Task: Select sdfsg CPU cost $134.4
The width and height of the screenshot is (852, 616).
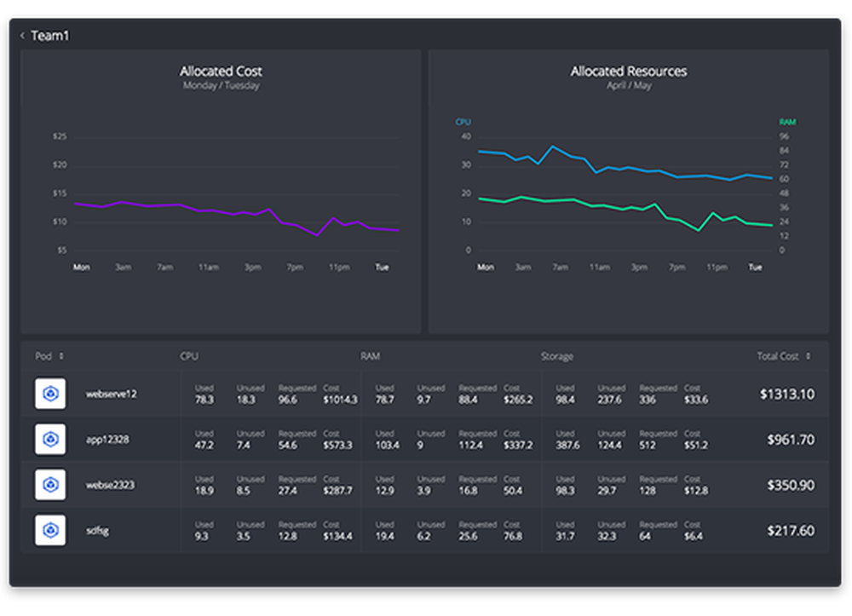Action: tap(337, 537)
